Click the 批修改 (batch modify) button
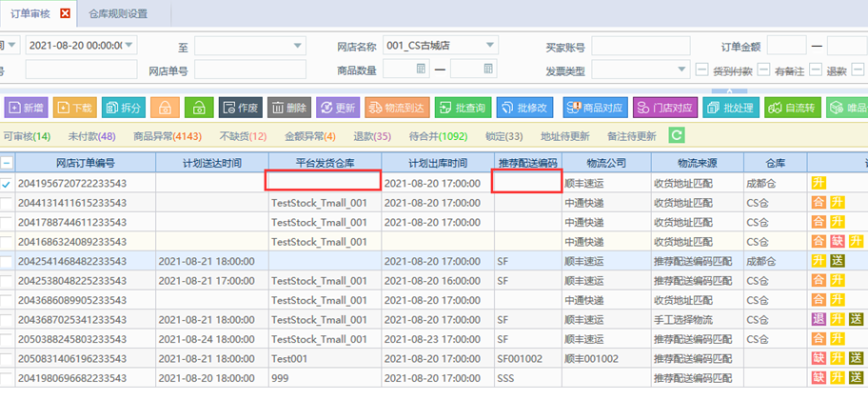868x400 pixels. 524,108
